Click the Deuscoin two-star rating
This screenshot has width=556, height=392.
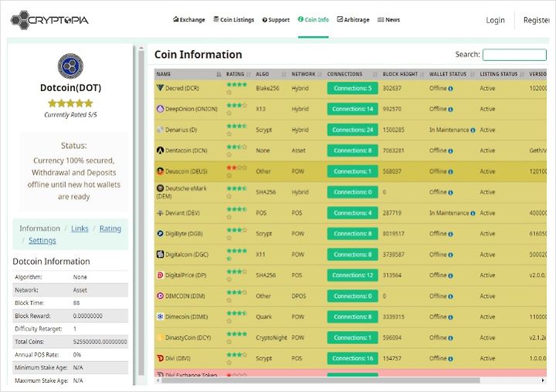pos(237,171)
